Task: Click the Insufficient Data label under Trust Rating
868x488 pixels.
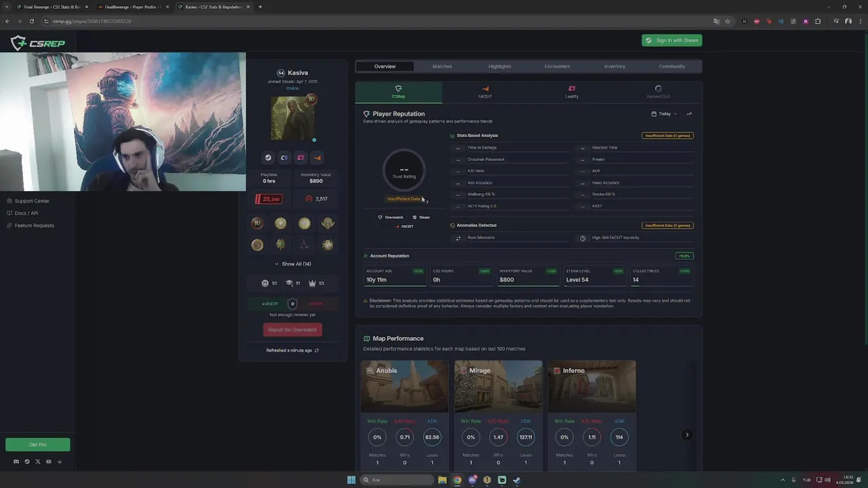Action: [x=404, y=199]
